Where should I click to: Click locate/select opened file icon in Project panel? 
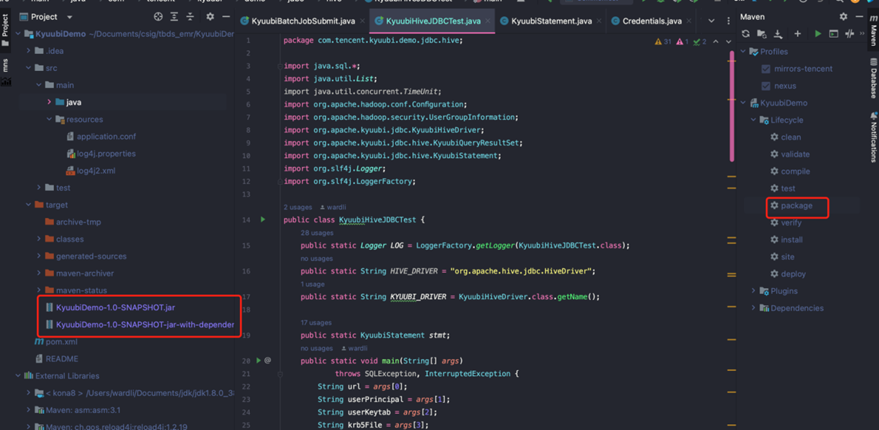[x=158, y=17]
